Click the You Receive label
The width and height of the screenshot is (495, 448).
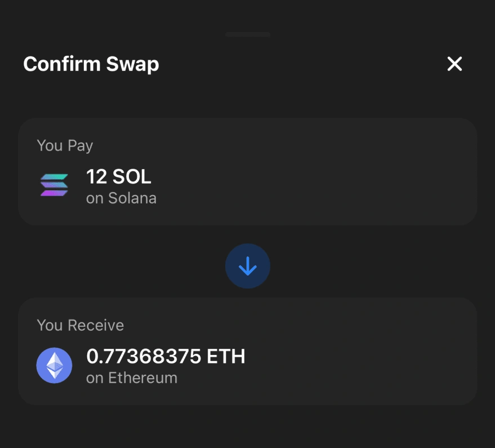80,325
